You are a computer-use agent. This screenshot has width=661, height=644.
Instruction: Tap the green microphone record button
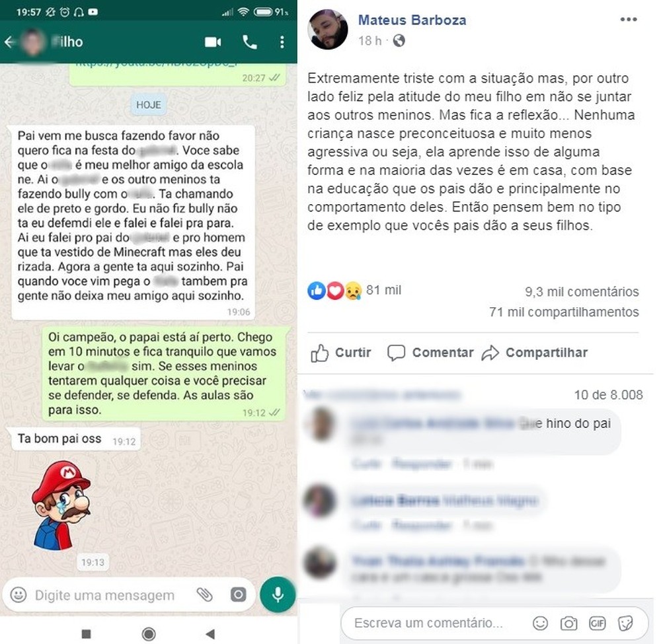pyautogui.click(x=278, y=594)
